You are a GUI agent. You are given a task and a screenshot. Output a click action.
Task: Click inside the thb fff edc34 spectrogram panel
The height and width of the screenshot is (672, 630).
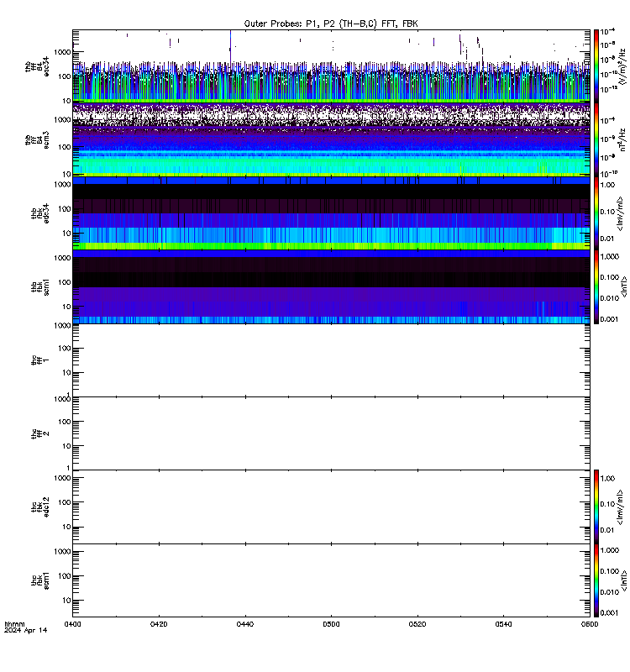(331, 66)
